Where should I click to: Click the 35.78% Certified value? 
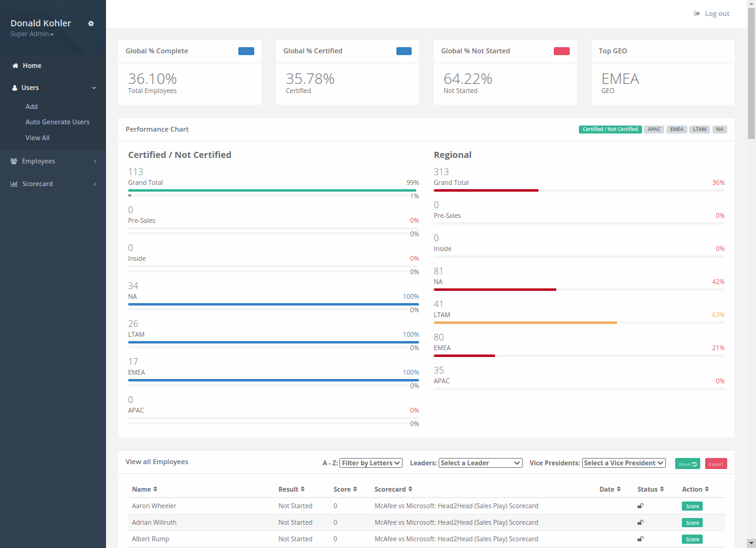click(x=310, y=79)
